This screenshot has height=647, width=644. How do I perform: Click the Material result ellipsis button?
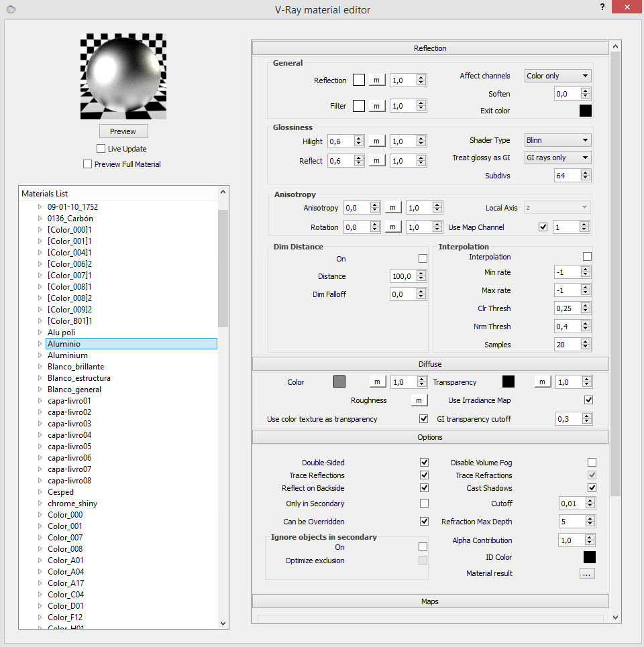(587, 573)
